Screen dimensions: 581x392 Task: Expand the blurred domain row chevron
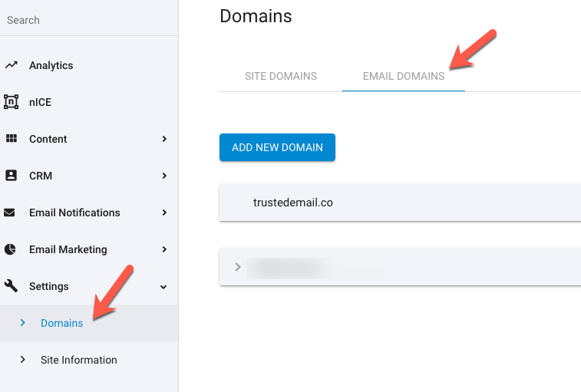(x=238, y=267)
